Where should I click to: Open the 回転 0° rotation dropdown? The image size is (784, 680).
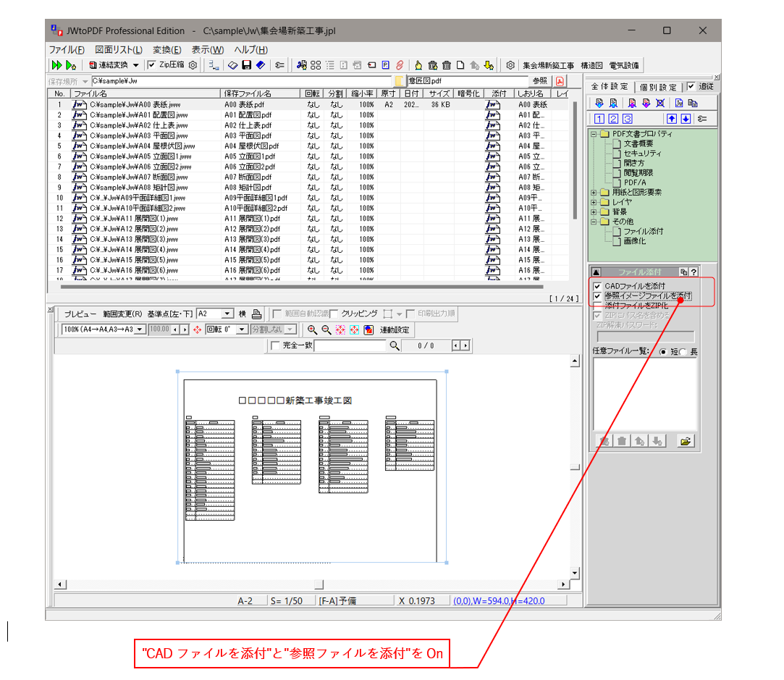pyautogui.click(x=244, y=329)
